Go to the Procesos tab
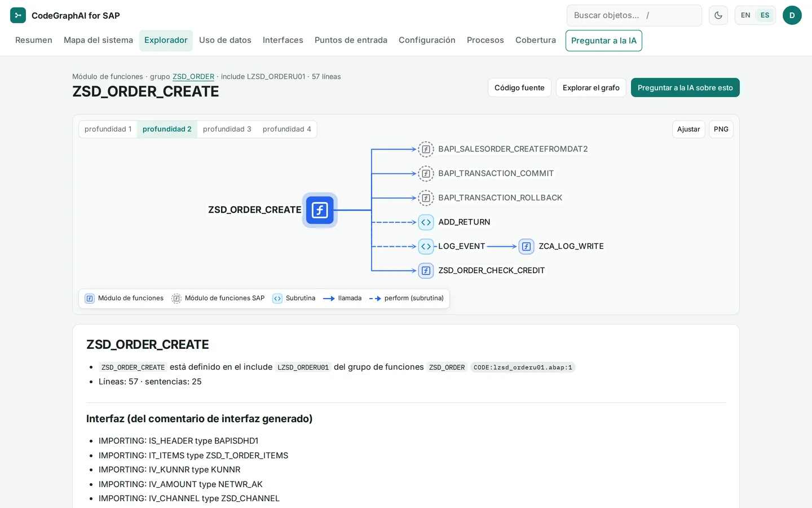Screen dimensions: 812x508 [486, 40]
